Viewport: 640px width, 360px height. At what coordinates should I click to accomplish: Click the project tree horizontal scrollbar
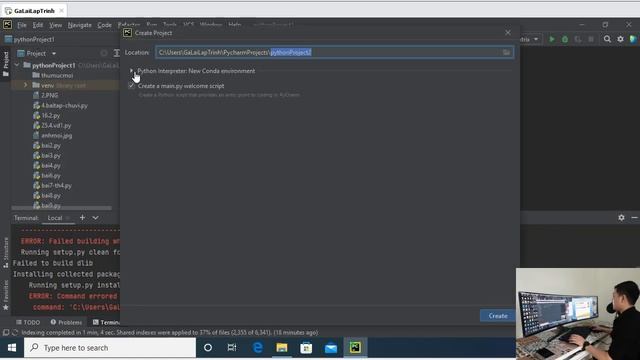[x=61, y=208]
